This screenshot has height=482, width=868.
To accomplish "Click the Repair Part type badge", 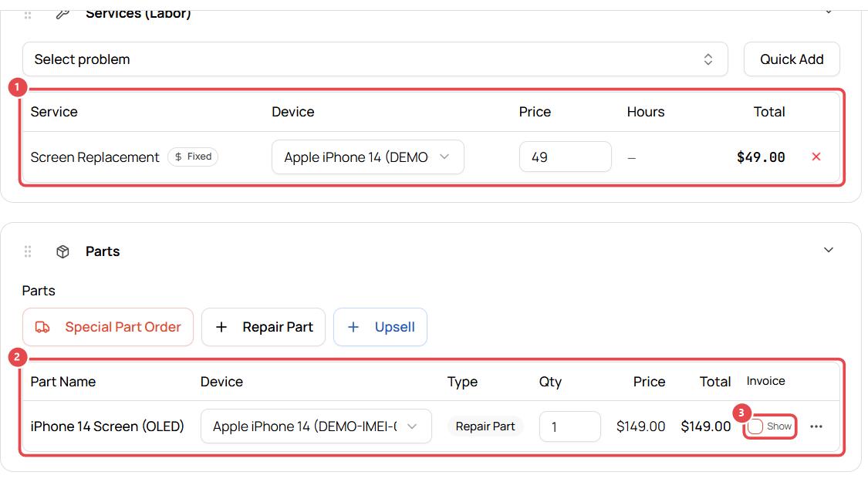I will click(x=485, y=426).
